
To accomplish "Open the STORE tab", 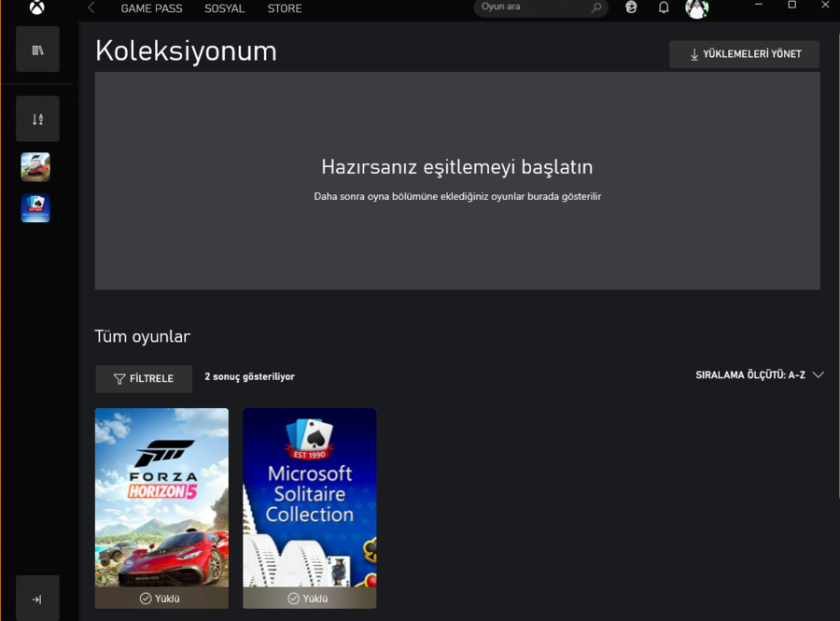I will [x=285, y=8].
